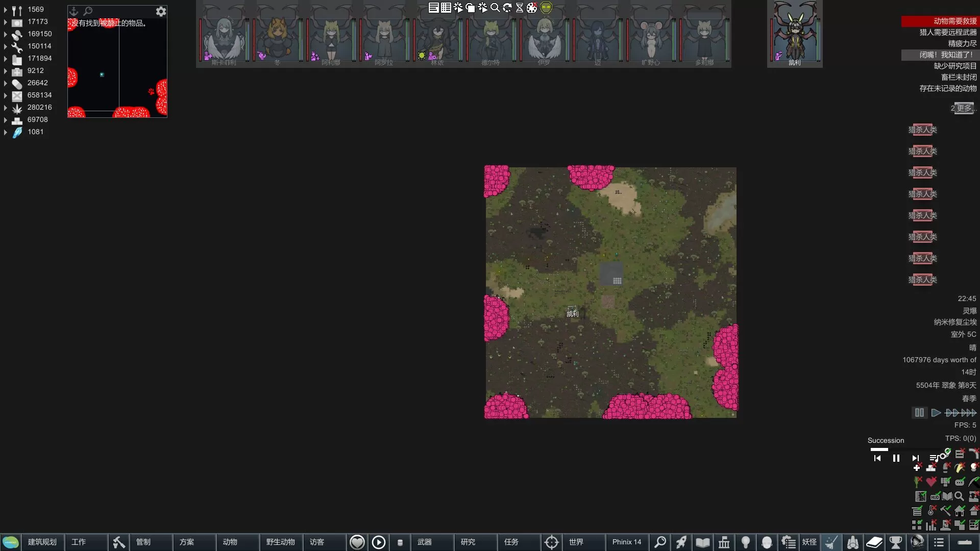Click the crosshair targeting icon in the bottom bar
This screenshot has width=980, height=551.
coord(551,542)
